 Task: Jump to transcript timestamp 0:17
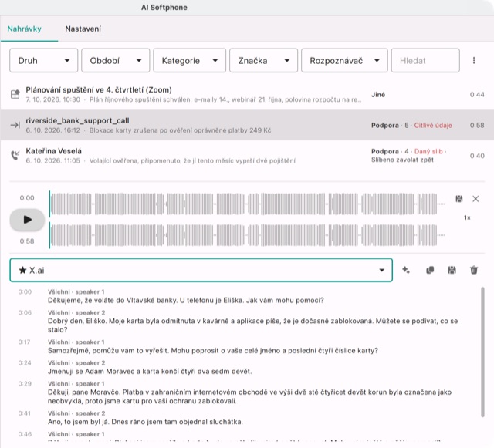[24, 342]
